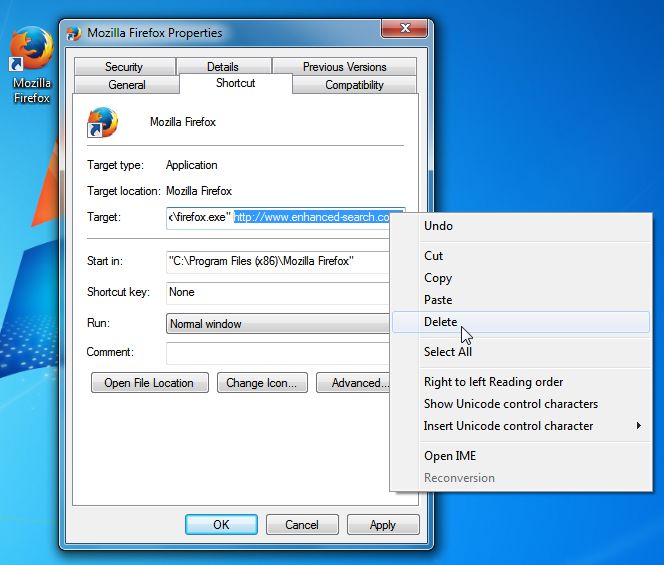Select the Shortcut tab
664x565 pixels.
click(x=235, y=83)
